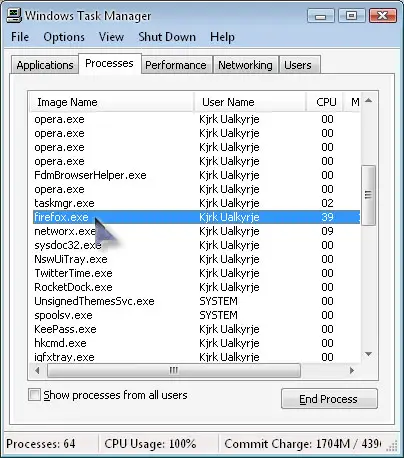Viewport: 404px width, 458px height.
Task: Click the vertical scrollbar up arrow
Action: pyautogui.click(x=369, y=100)
